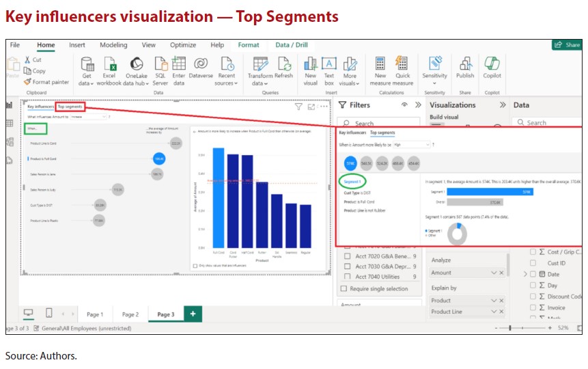This screenshot has height=369, width=588.
Task: Click the Transform data icon
Action: (x=260, y=64)
